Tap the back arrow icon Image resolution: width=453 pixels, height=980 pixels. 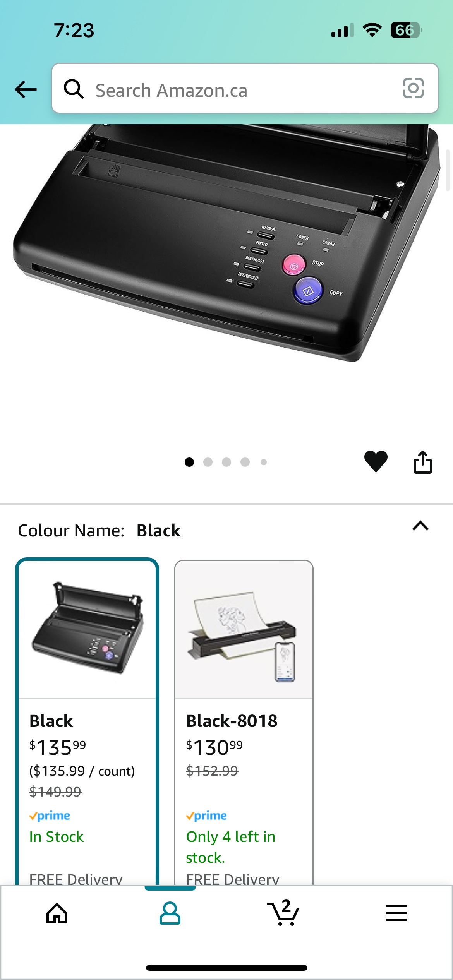(26, 89)
